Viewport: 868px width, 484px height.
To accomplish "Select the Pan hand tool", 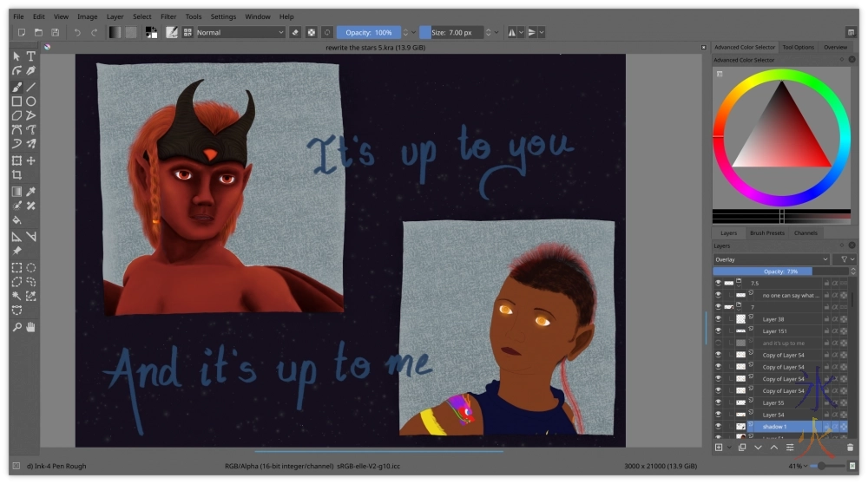I will coord(31,327).
